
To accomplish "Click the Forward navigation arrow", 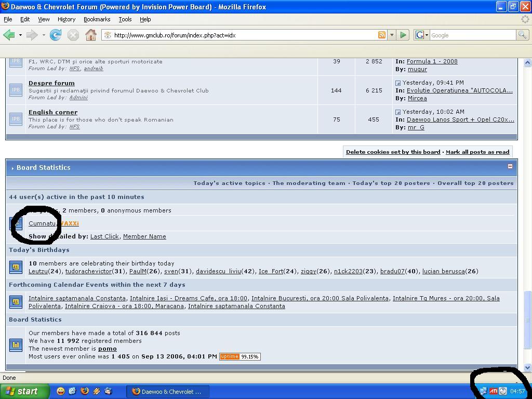I will click(x=32, y=35).
